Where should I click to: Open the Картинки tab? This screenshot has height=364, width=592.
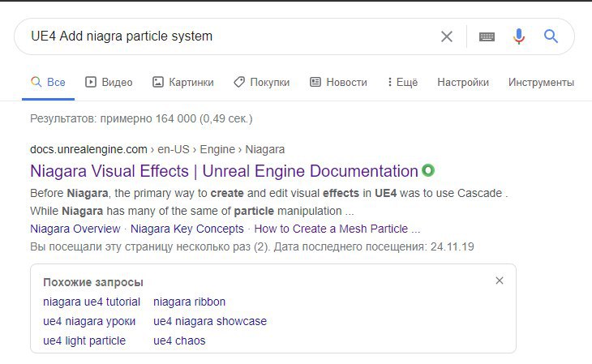[182, 82]
